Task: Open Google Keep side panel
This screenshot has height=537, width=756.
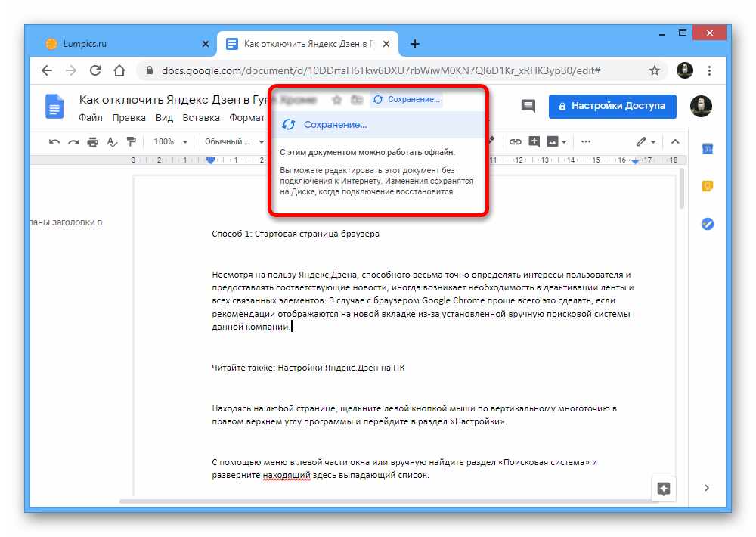Action: point(708,186)
